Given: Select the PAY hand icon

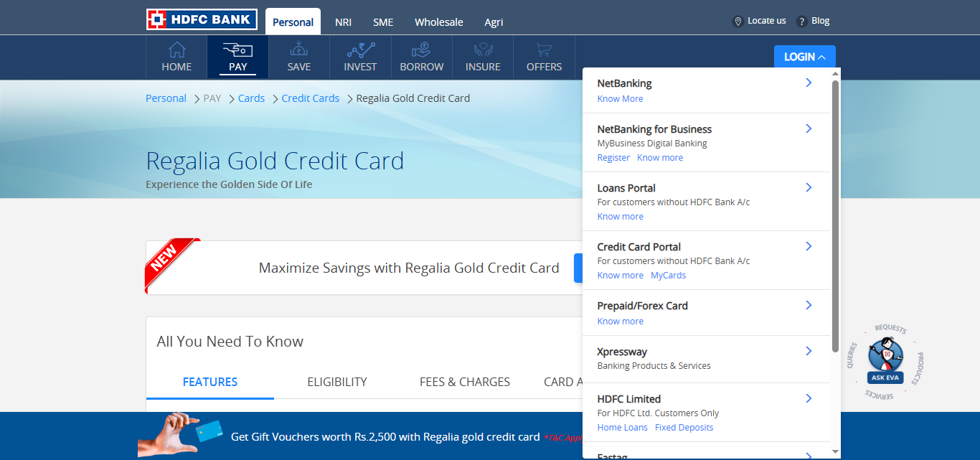Looking at the screenshot, I should coord(237,50).
